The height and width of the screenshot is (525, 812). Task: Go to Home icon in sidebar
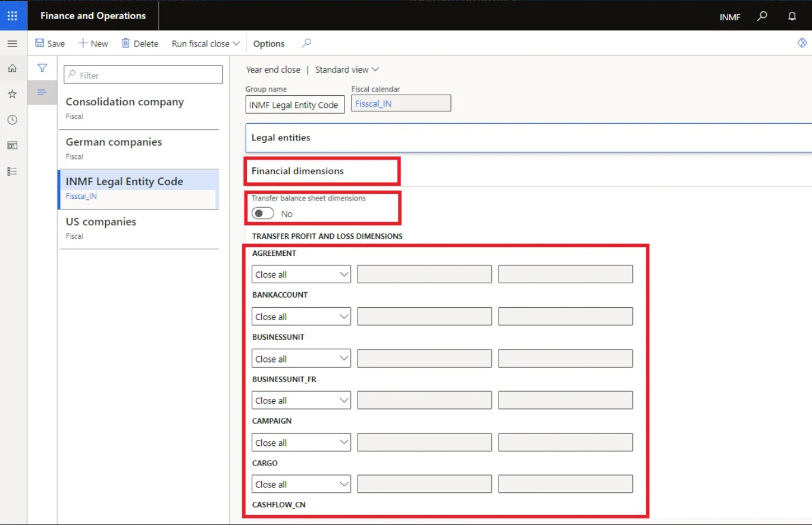[12, 68]
